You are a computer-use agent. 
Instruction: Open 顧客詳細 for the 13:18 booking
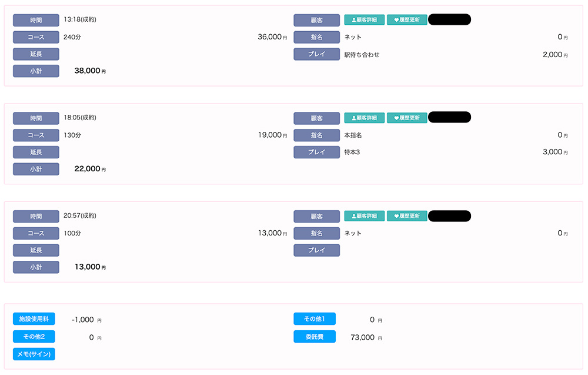364,20
